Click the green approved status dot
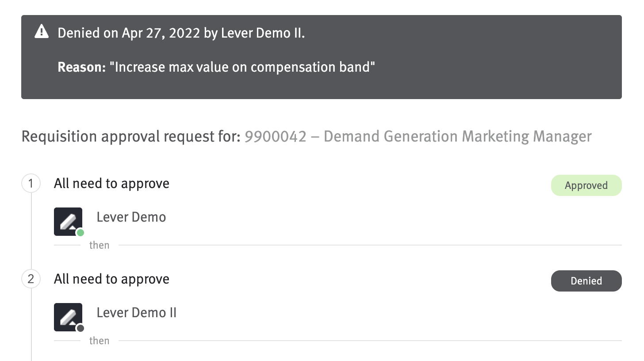644x361 pixels. coord(80,233)
